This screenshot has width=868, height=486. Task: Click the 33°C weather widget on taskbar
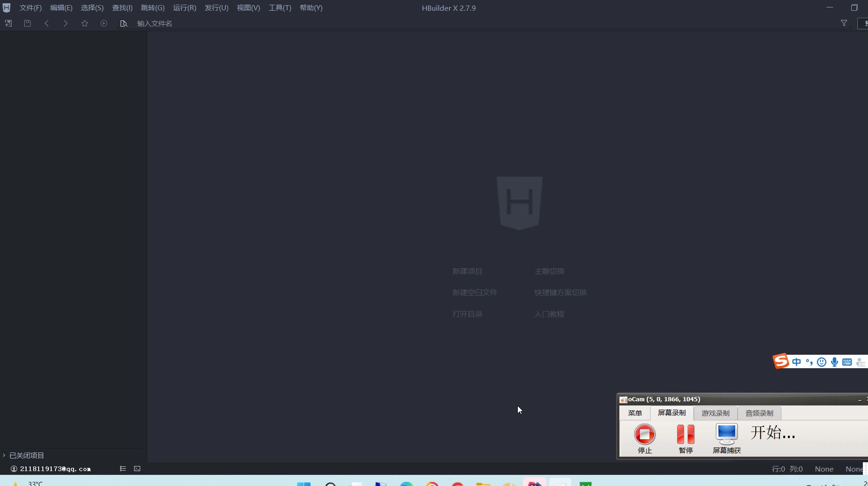28,483
